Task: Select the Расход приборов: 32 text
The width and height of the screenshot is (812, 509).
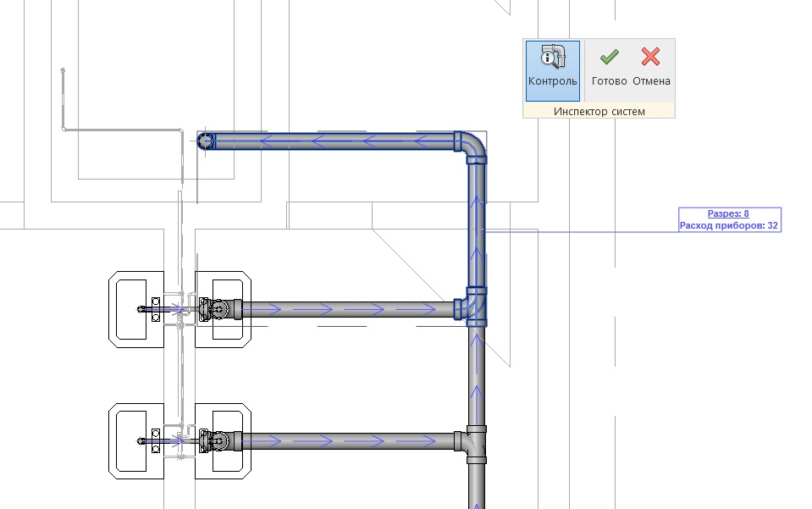Action: point(729,226)
